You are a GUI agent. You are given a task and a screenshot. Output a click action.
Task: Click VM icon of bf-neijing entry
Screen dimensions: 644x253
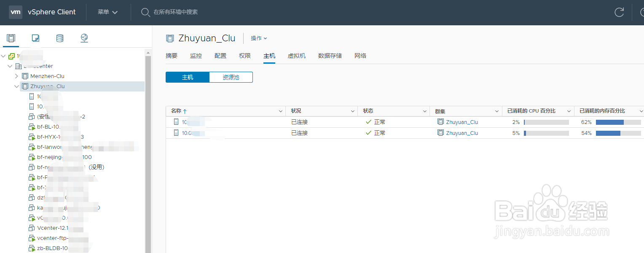pos(32,157)
